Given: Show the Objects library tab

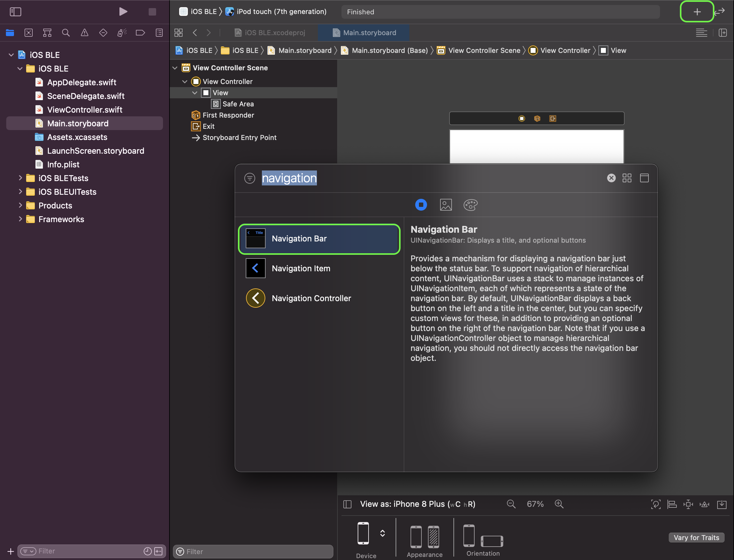Looking at the screenshot, I should pyautogui.click(x=421, y=205).
